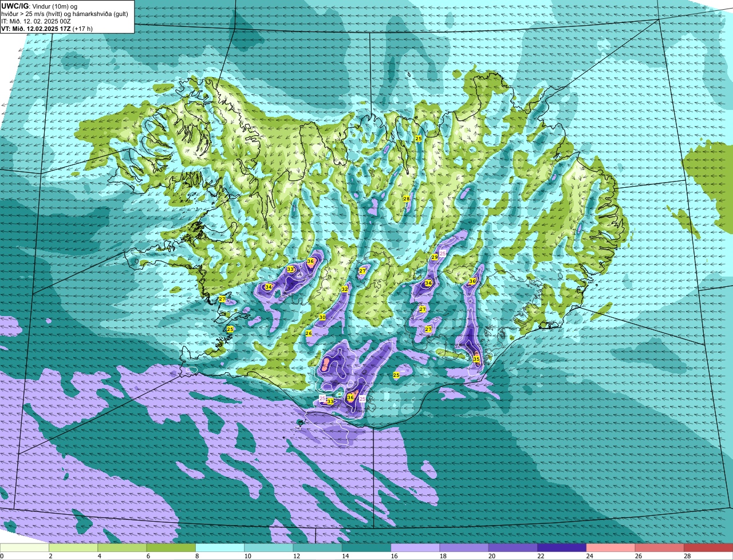Click the yellow gust marker labeled 32
Viewport: 733px width, 560px height.
tap(344, 290)
